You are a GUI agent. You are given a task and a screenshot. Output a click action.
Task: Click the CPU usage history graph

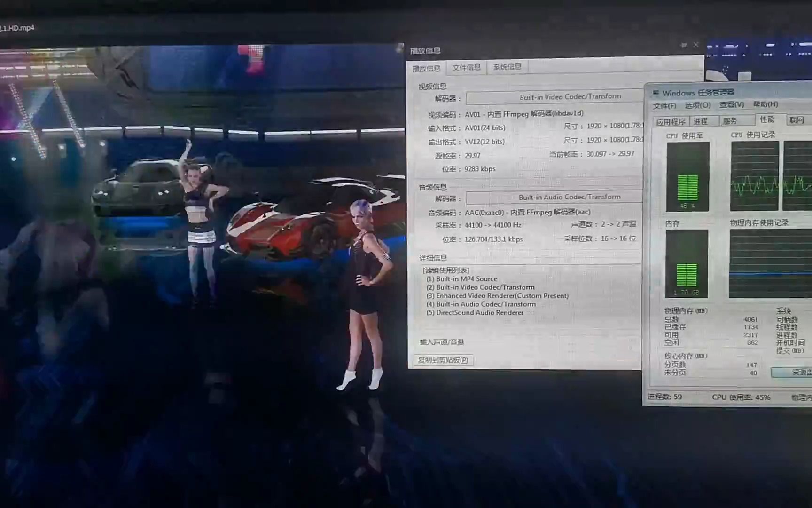click(x=754, y=176)
